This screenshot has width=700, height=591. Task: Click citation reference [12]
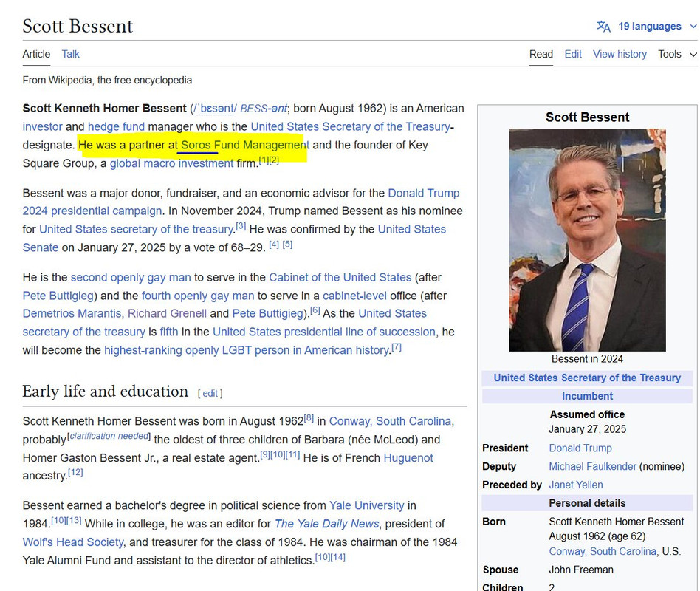point(75,472)
